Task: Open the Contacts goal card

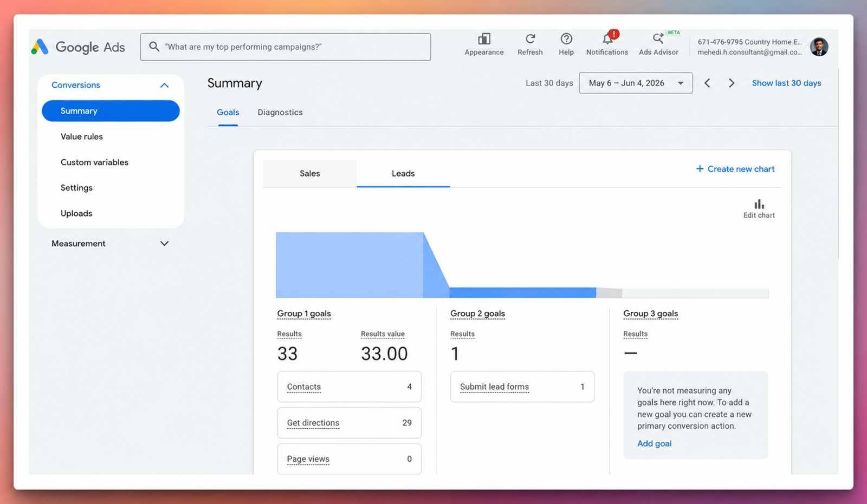Action: pyautogui.click(x=349, y=387)
